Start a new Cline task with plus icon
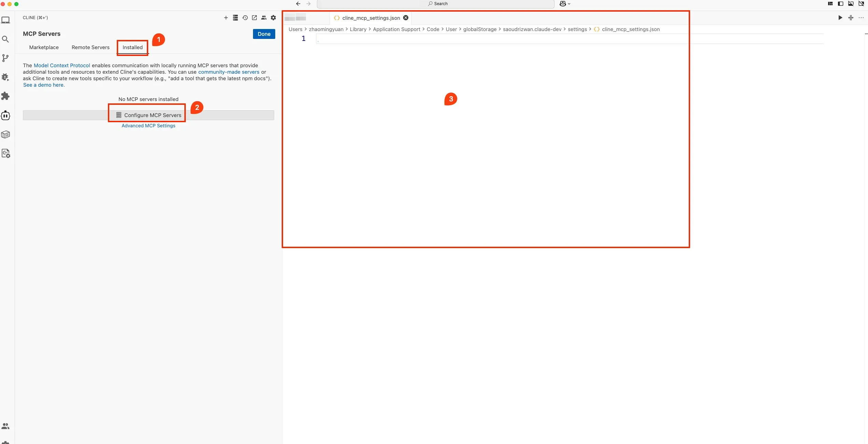 [x=226, y=18]
